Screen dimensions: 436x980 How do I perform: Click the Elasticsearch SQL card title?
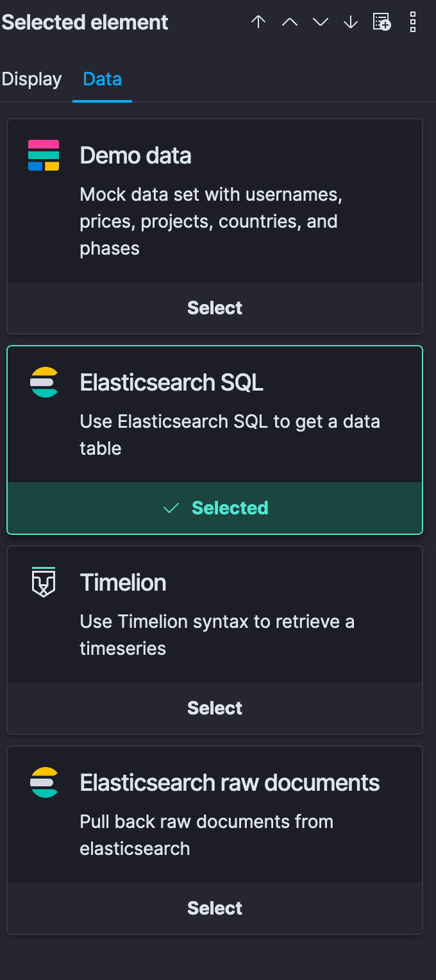(x=172, y=382)
